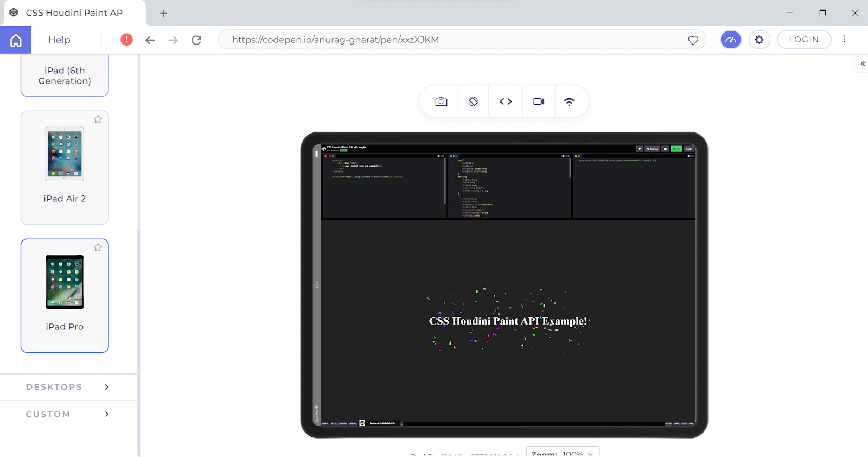Bookmark this URL with the heart icon
868x457 pixels.
pos(693,40)
